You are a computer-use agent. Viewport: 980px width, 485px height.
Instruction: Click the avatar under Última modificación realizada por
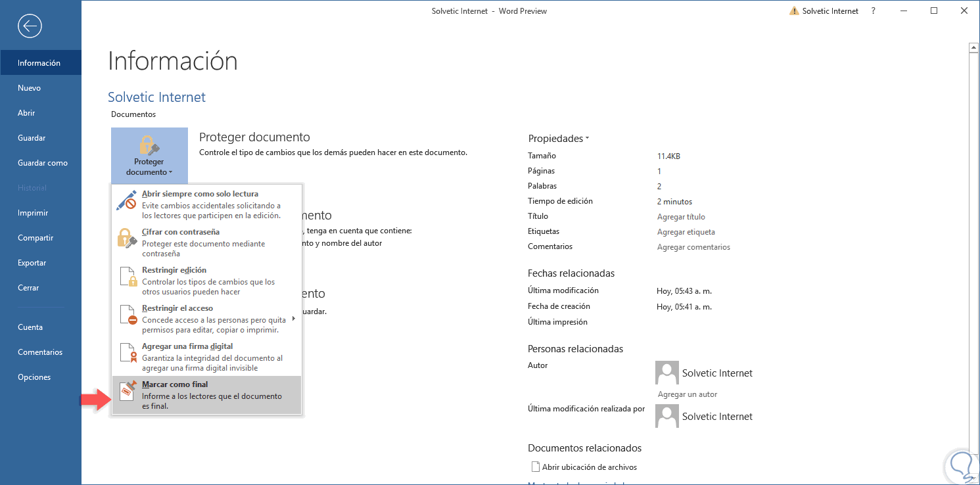click(666, 416)
